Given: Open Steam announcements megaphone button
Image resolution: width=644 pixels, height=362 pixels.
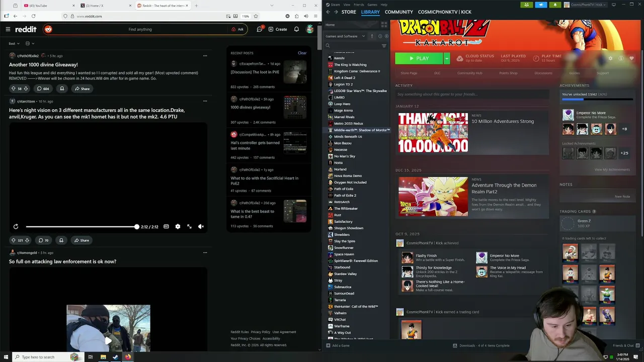Looking at the screenshot, I should tap(541, 5).
